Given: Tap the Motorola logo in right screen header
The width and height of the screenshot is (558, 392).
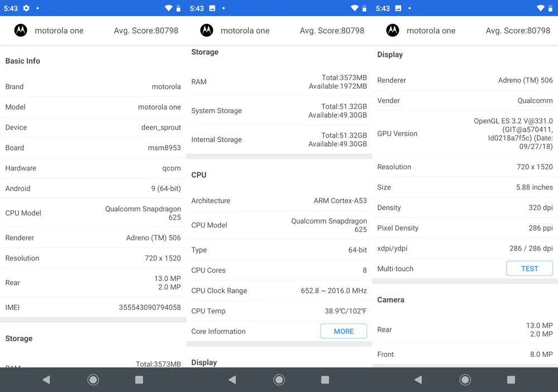Looking at the screenshot, I should point(392,31).
